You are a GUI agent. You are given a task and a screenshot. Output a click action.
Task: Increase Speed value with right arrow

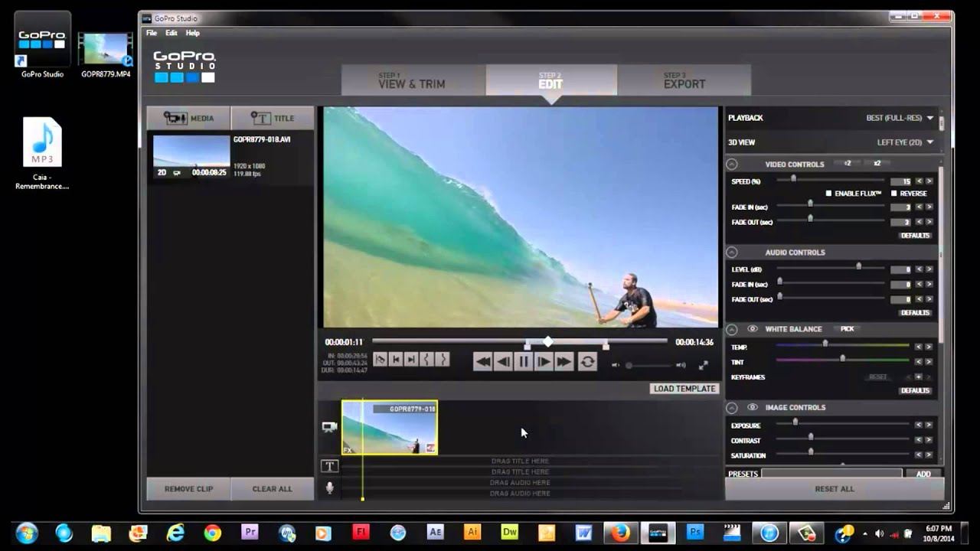pyautogui.click(x=929, y=181)
